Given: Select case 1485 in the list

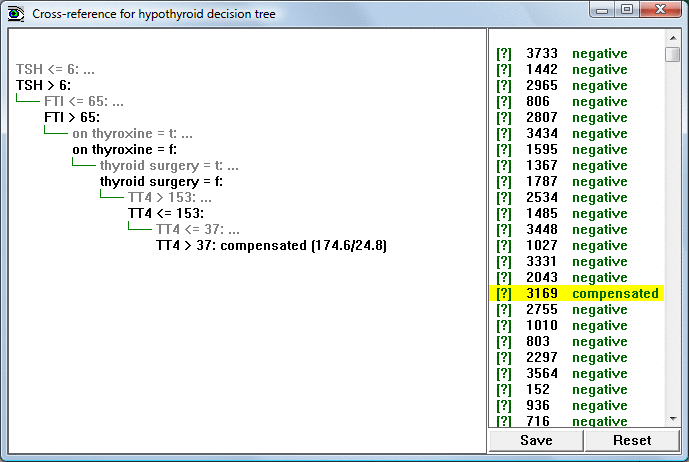Looking at the screenshot, I should point(577,214).
